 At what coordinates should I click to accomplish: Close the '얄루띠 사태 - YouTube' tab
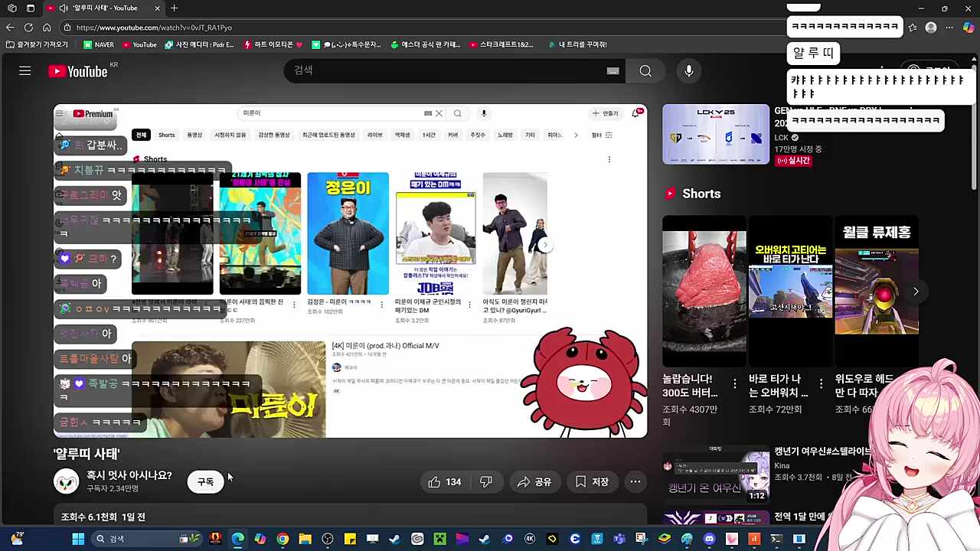(x=157, y=8)
